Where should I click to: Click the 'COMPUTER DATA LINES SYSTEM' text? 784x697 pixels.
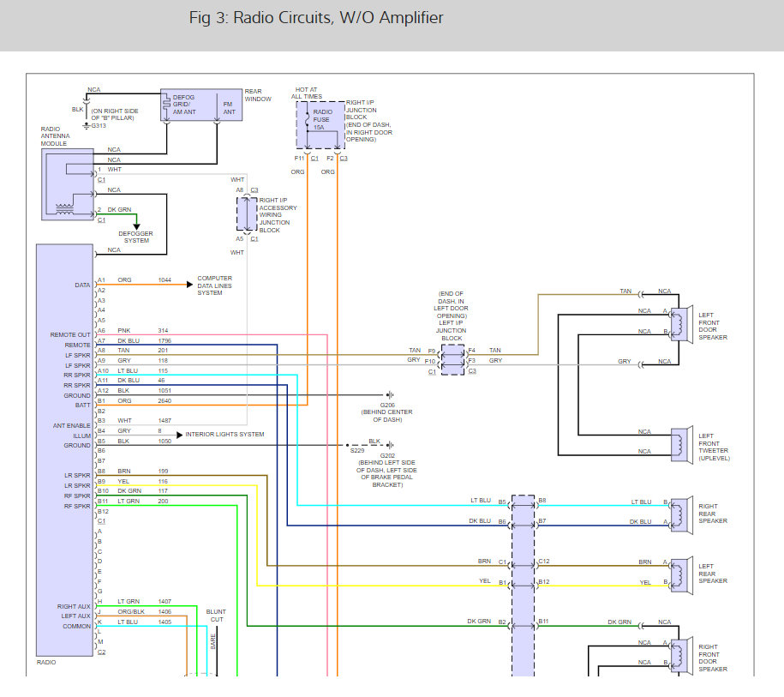pos(214,285)
